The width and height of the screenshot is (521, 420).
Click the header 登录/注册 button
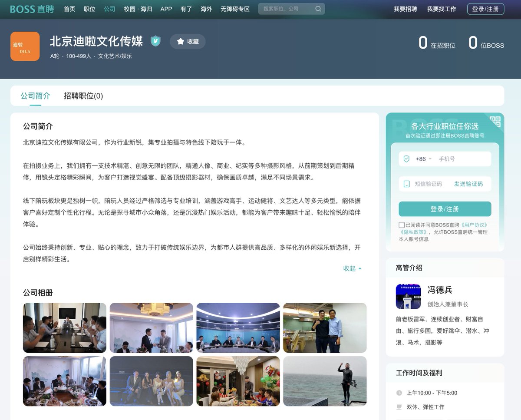point(485,9)
